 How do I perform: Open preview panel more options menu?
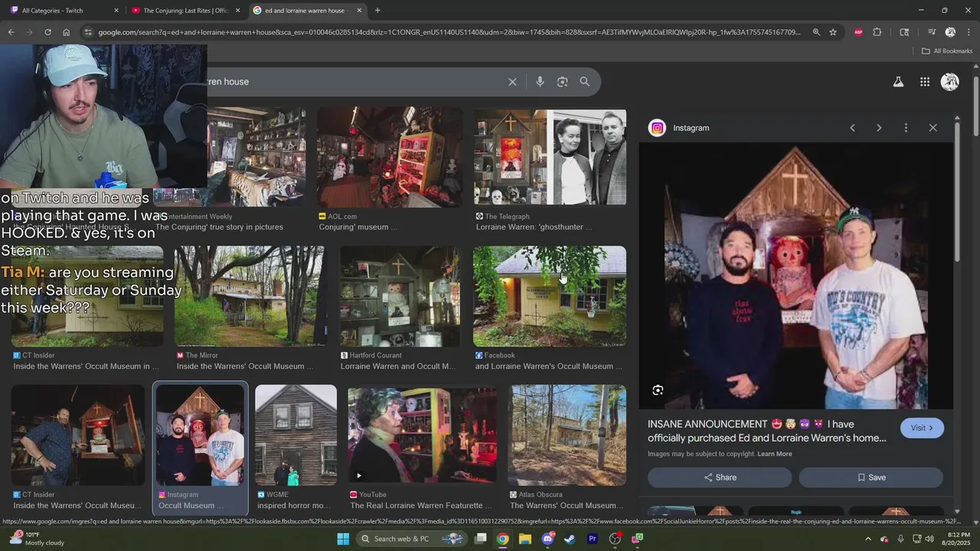906,128
